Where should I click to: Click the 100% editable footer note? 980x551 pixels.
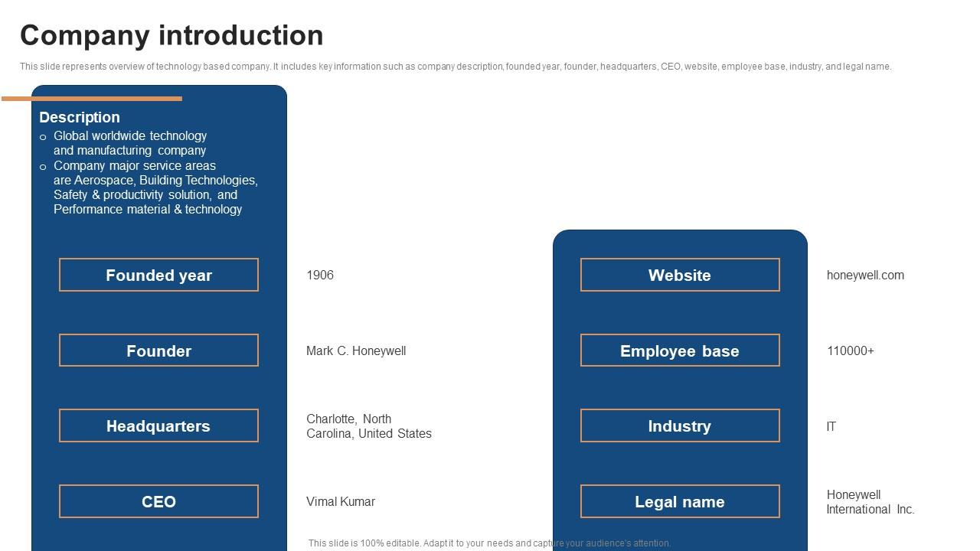coord(490,543)
